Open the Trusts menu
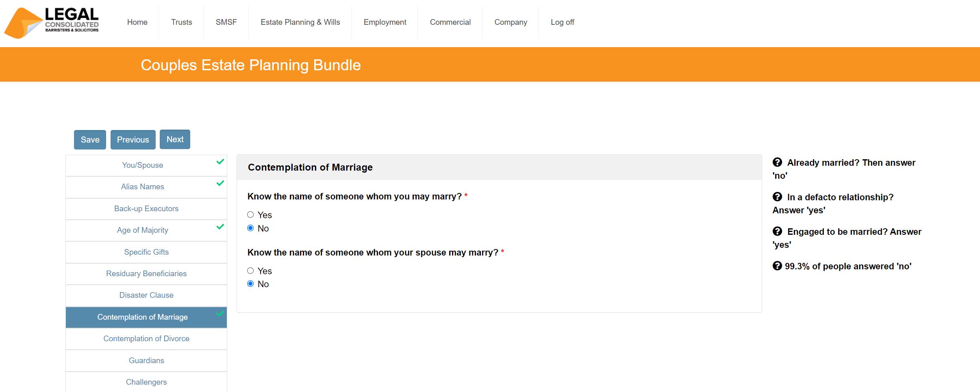Screen dimensions: 980x392 point(181,22)
